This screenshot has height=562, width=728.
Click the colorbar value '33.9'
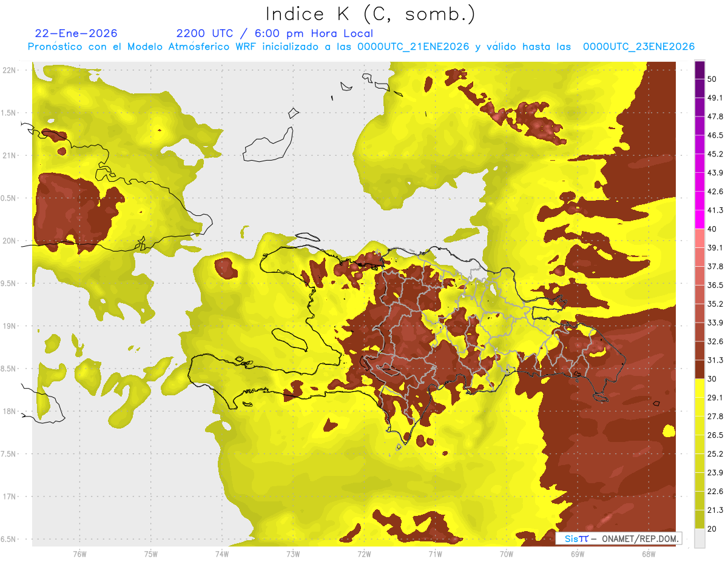[715, 323]
